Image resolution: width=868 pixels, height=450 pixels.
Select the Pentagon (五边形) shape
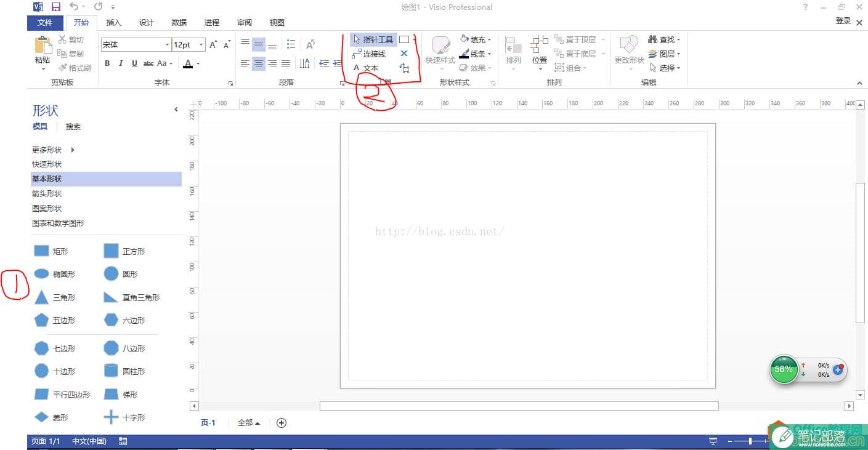pos(55,320)
